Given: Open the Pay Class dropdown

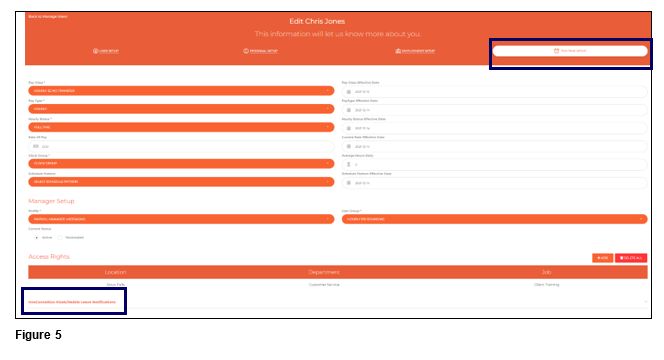Looking at the screenshot, I should click(181, 91).
